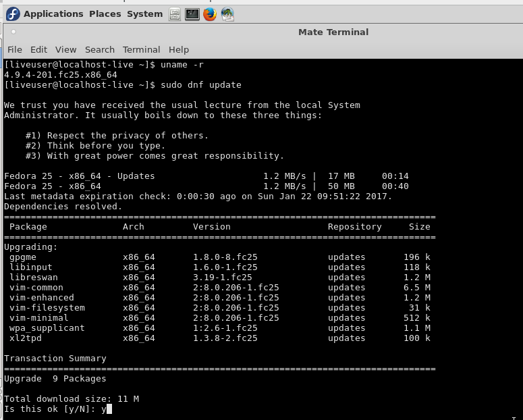Click the vim-filesystem package name
Viewport: 523px width, 420px height.
click(47, 307)
